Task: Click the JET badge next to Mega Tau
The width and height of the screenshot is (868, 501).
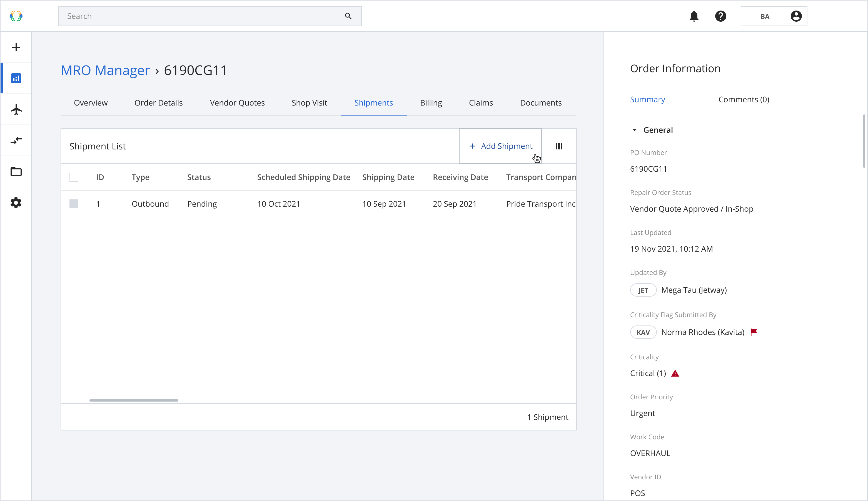Action: click(x=643, y=290)
